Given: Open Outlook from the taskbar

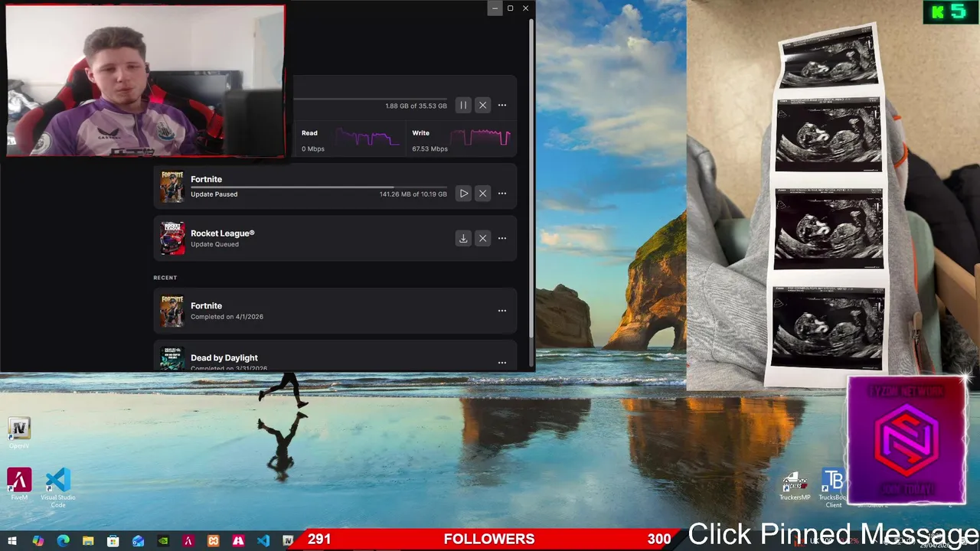Looking at the screenshot, I should coord(138,541).
